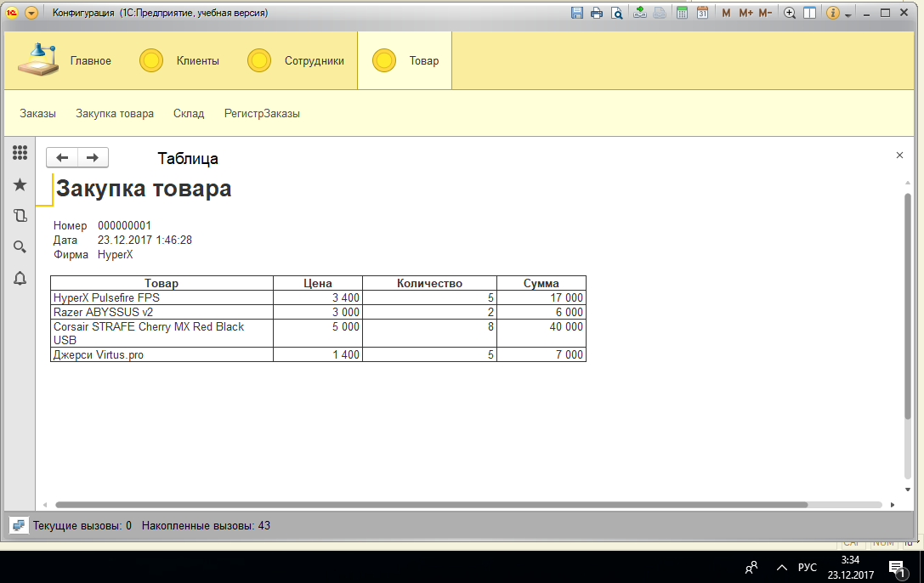The width and height of the screenshot is (924, 583).
Task: Click the Закупка товара document heading
Action: (x=143, y=189)
